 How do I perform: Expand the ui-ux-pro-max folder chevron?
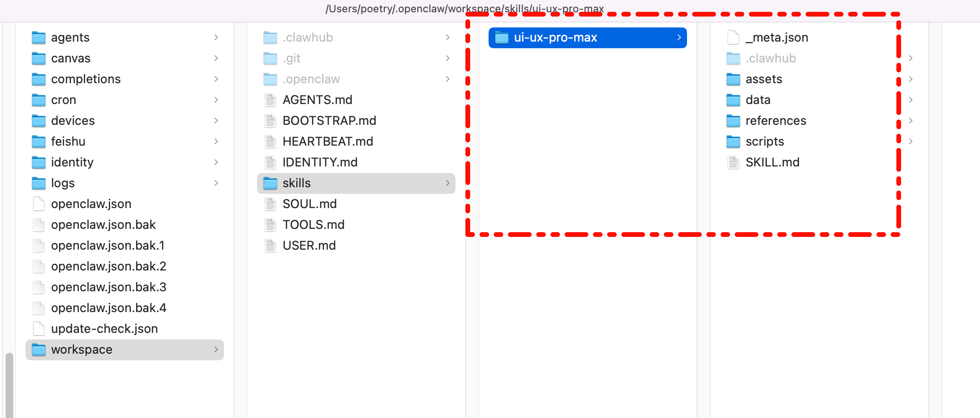[679, 37]
